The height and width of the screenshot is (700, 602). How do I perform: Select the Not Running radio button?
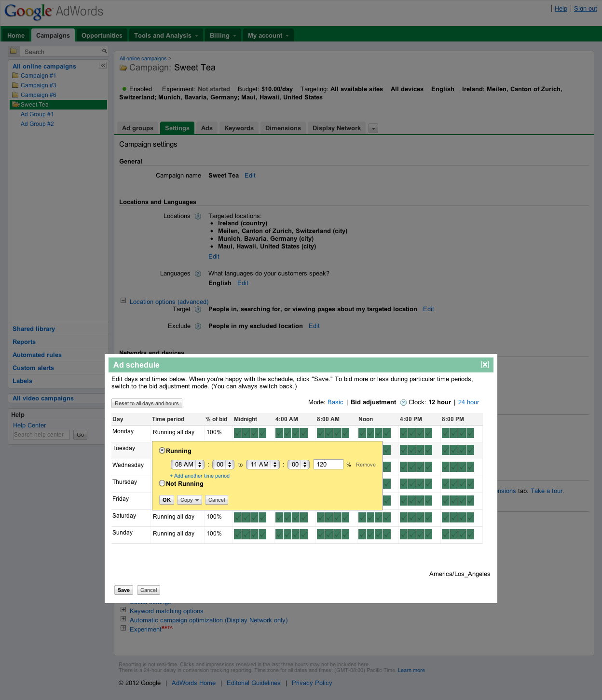[162, 483]
